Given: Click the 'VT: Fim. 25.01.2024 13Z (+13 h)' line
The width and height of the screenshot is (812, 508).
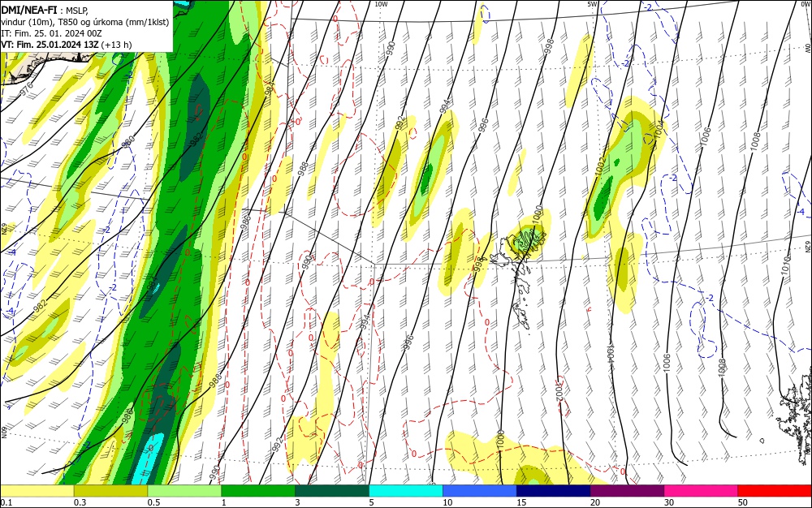Looking at the screenshot, I should tap(67, 45).
